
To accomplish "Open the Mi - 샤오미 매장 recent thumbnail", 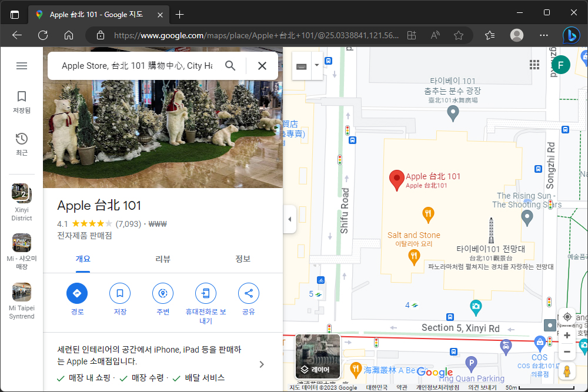I will [x=22, y=252].
